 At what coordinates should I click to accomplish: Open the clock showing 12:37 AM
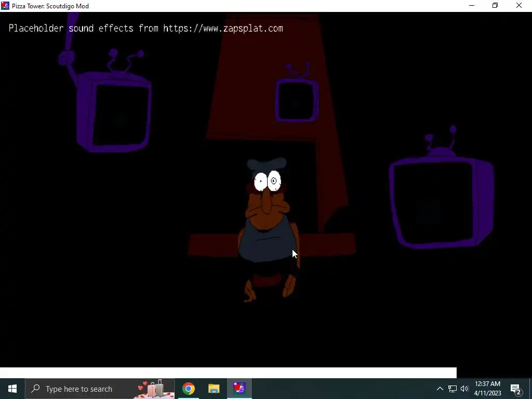coord(487,389)
